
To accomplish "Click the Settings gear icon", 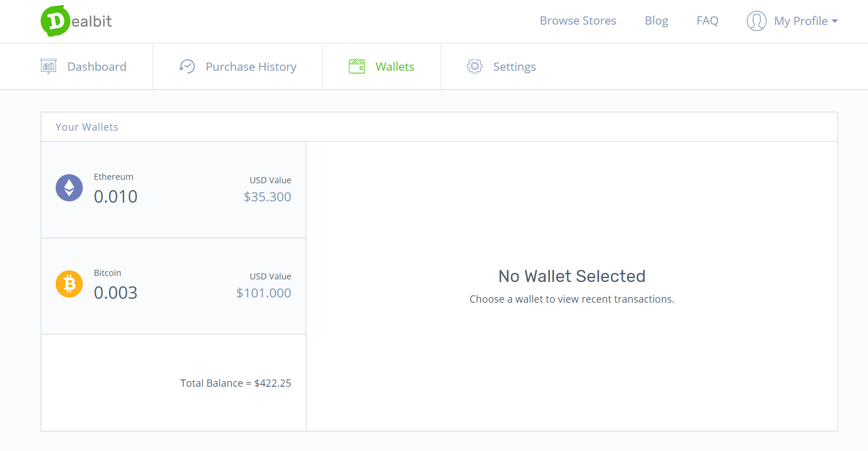I will click(474, 66).
